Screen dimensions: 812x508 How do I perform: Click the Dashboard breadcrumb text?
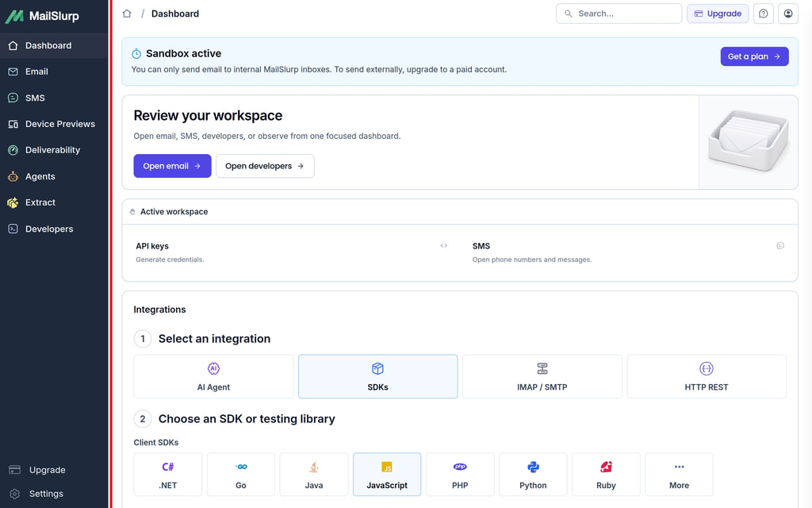point(175,13)
